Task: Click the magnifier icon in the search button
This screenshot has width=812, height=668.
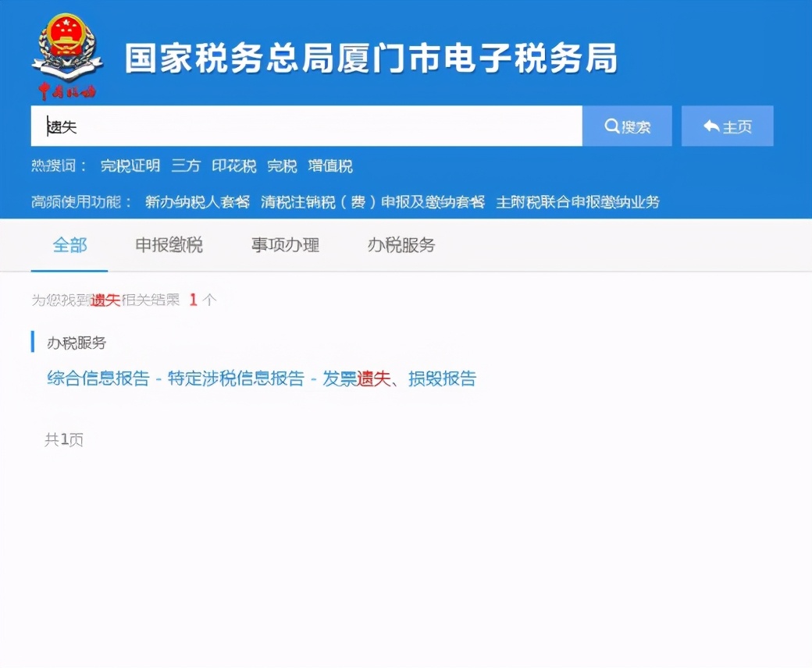Action: click(611, 126)
